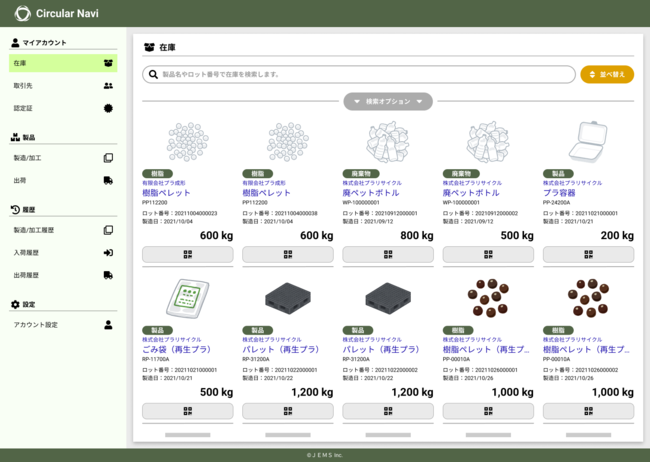Click QR code button under 600 kg 樹脂ペレット
This screenshot has height=463, width=650.
[188, 255]
